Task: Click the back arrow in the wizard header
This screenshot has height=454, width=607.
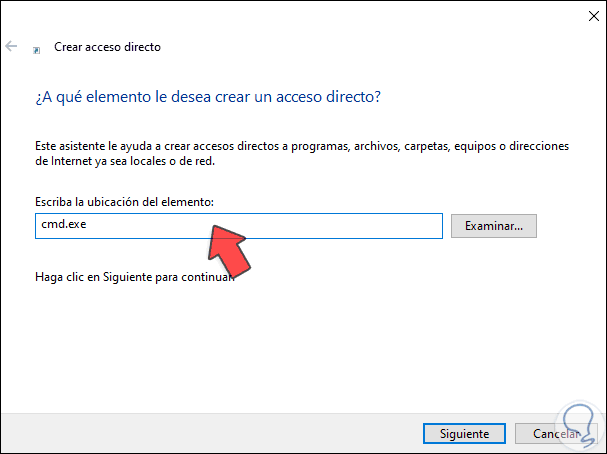Action: (x=11, y=46)
